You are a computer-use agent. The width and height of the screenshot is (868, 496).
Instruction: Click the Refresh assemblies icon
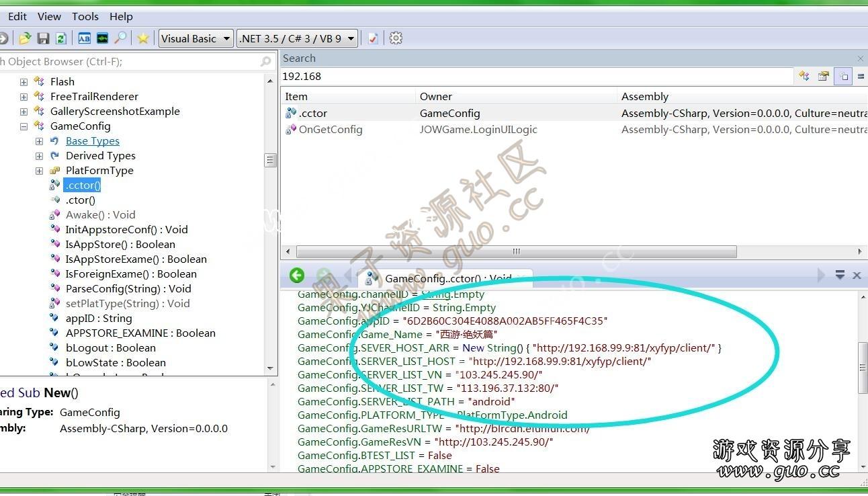[60, 38]
